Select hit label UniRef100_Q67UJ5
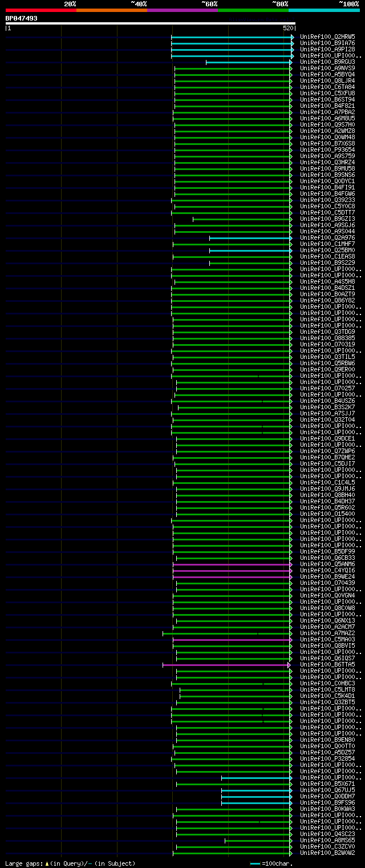 (x=327, y=790)
